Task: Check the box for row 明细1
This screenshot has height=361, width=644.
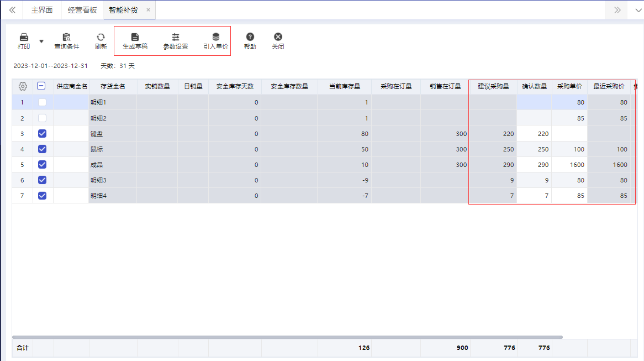Action: [x=42, y=102]
